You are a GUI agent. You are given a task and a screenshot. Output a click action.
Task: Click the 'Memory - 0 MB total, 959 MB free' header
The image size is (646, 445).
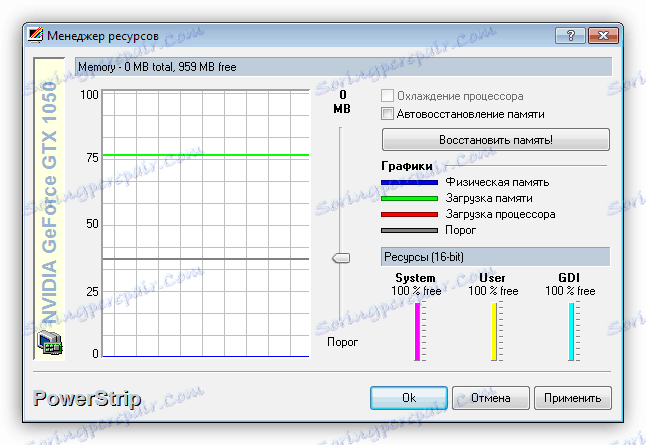[x=343, y=67]
